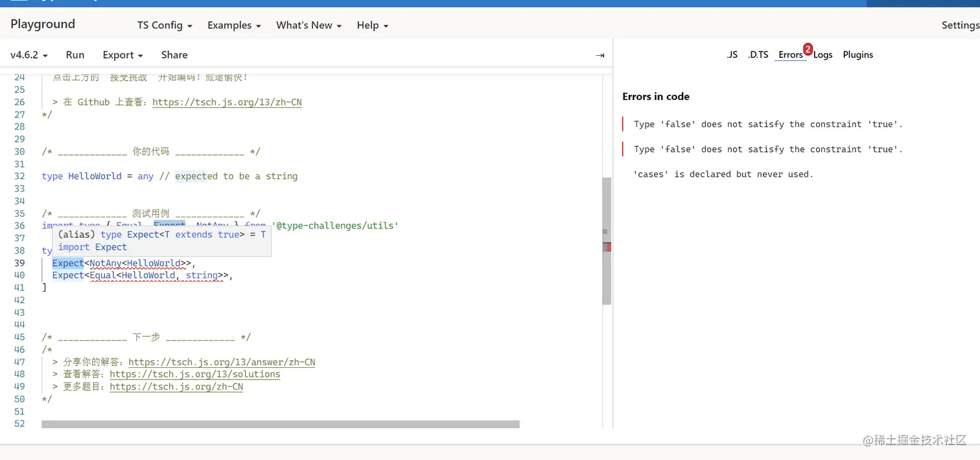Switch to the .JS output tab
Screen dimensions: 980x460
(732, 54)
